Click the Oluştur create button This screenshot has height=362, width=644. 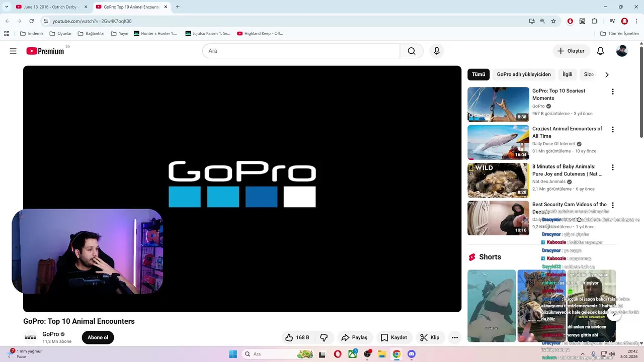point(571,51)
